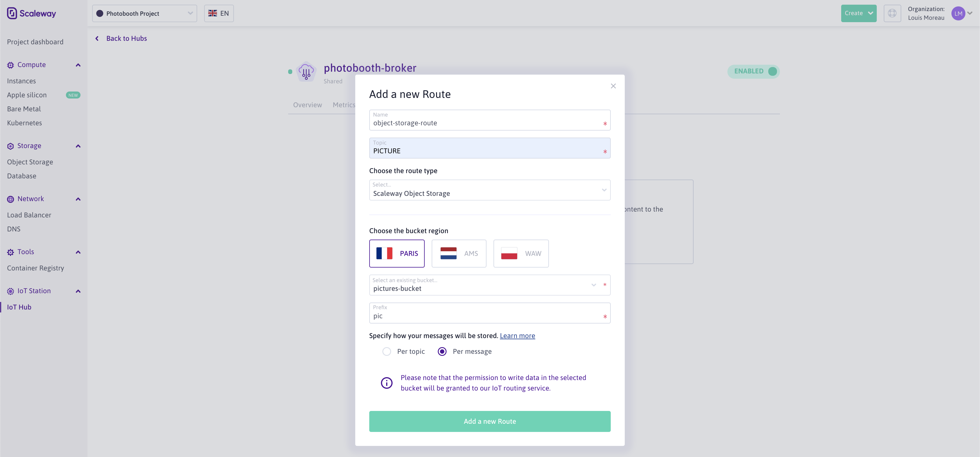Image resolution: width=980 pixels, height=457 pixels.
Task: Toggle the ENABLED hub status switch
Action: (x=773, y=71)
